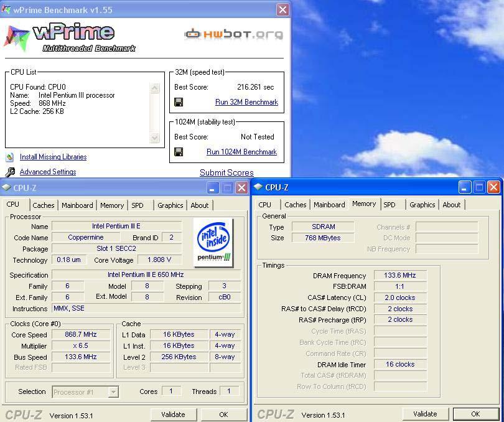The width and height of the screenshot is (504, 422).
Task: Click Validate in left CPU-Z window
Action: pos(173,415)
